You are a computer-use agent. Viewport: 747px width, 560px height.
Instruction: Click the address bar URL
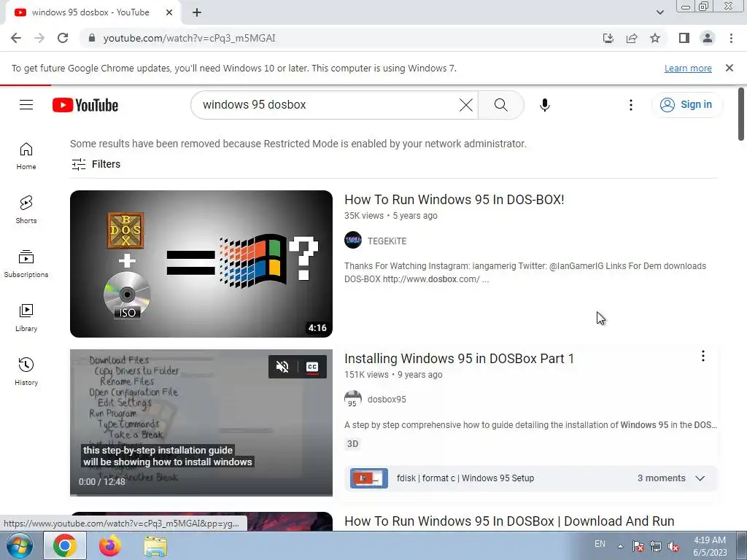pyautogui.click(x=189, y=38)
